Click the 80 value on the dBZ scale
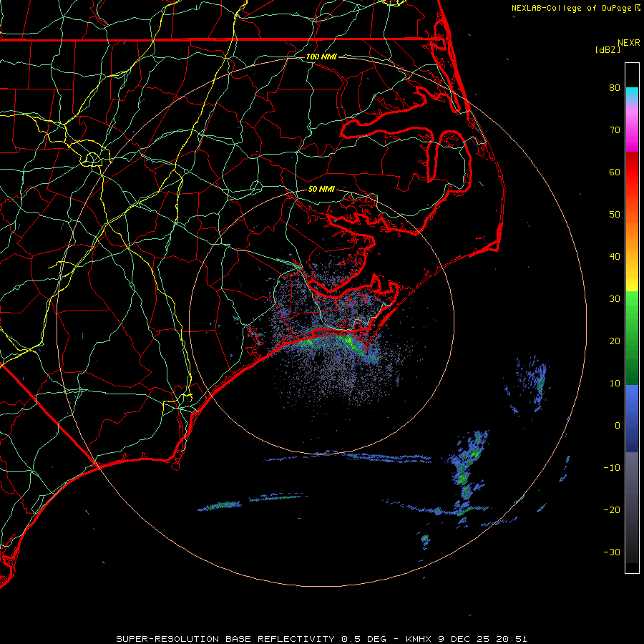644x644 pixels. pyautogui.click(x=615, y=87)
